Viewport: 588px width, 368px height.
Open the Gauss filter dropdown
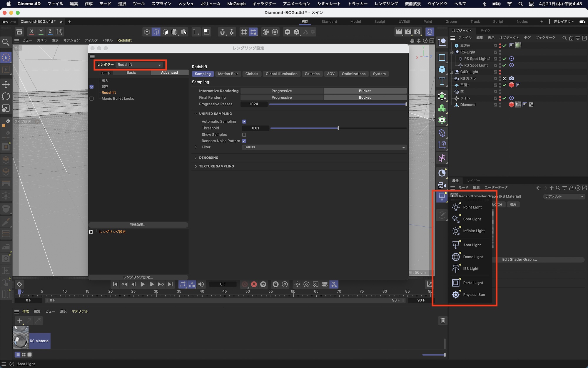point(324,147)
